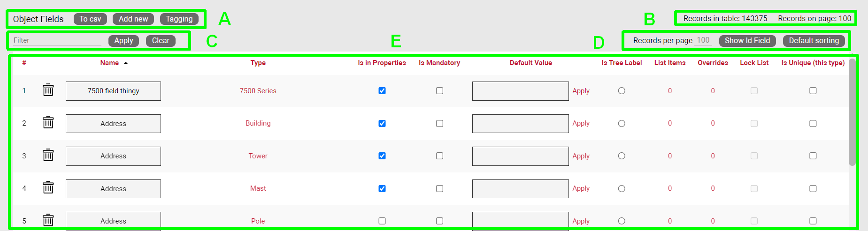Enable Is in Properties for Pole row
Screen dimensions: 868x231
(x=382, y=221)
